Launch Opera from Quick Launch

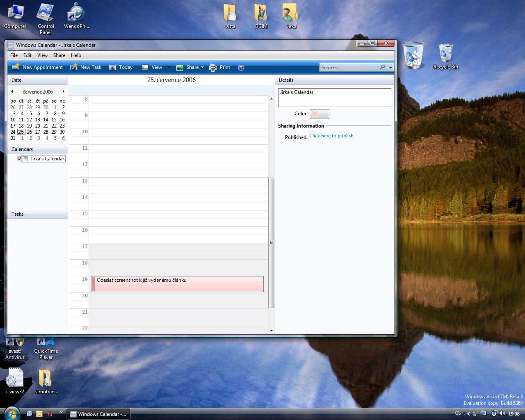(x=50, y=414)
